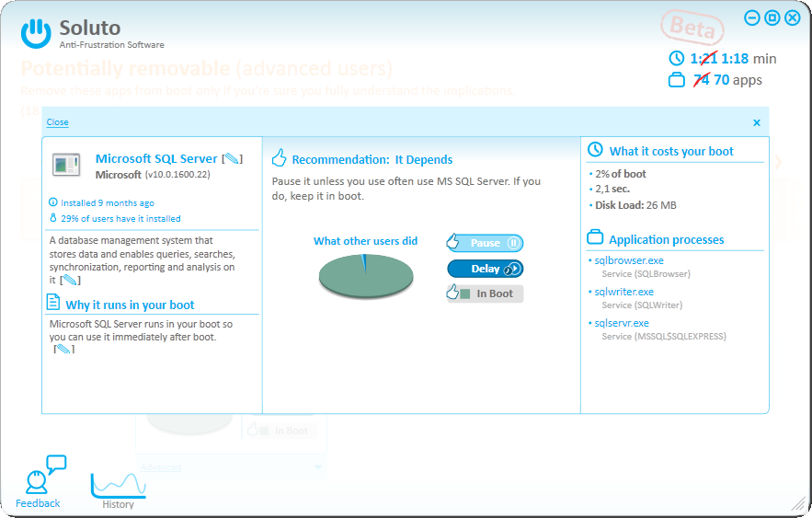Image resolution: width=812 pixels, height=518 pixels.
Task: Click the Application processes briefcase icon
Action: tap(595, 237)
